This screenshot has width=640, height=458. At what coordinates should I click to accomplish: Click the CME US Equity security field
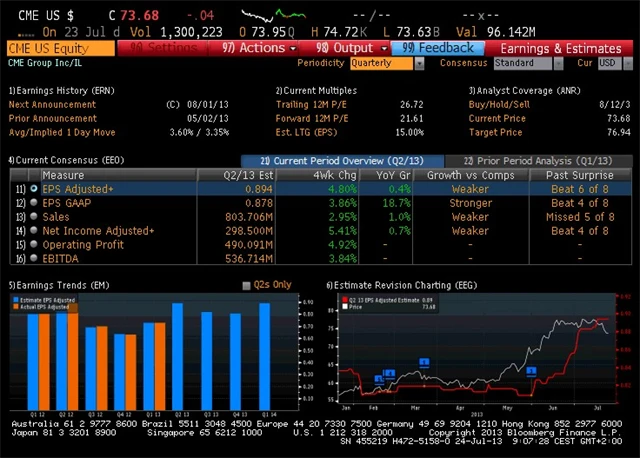coord(60,48)
